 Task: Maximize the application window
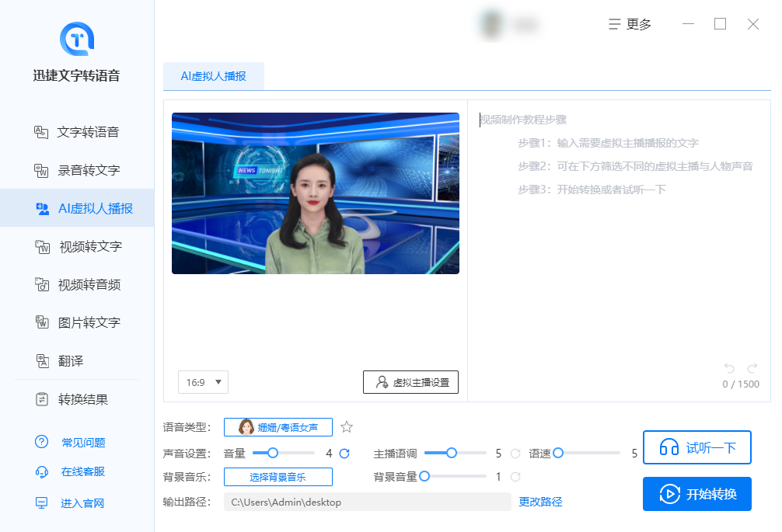(x=720, y=24)
